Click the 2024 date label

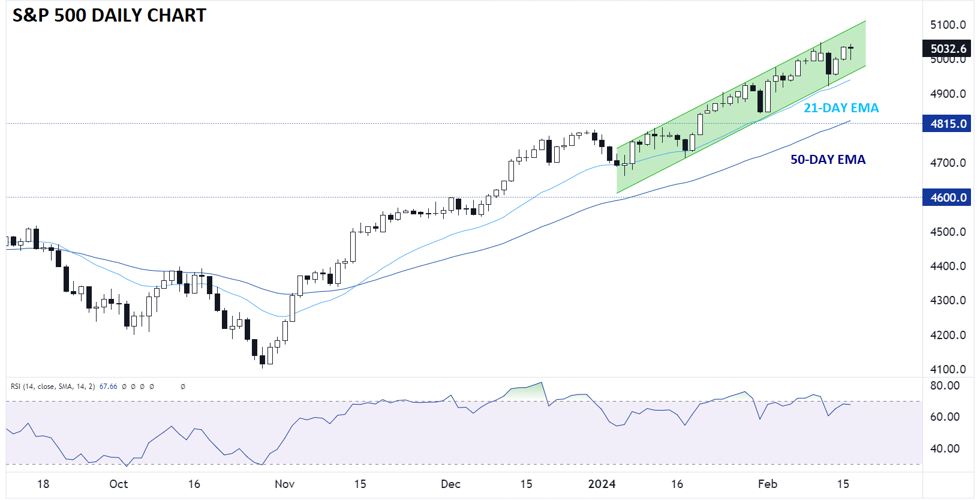point(602,484)
